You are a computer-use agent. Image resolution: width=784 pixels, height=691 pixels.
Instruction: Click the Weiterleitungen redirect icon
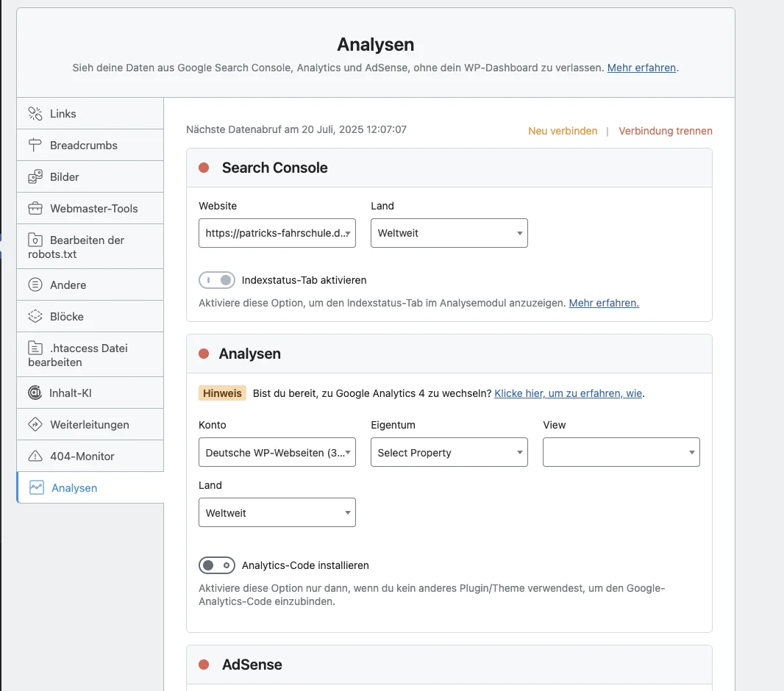(x=35, y=424)
